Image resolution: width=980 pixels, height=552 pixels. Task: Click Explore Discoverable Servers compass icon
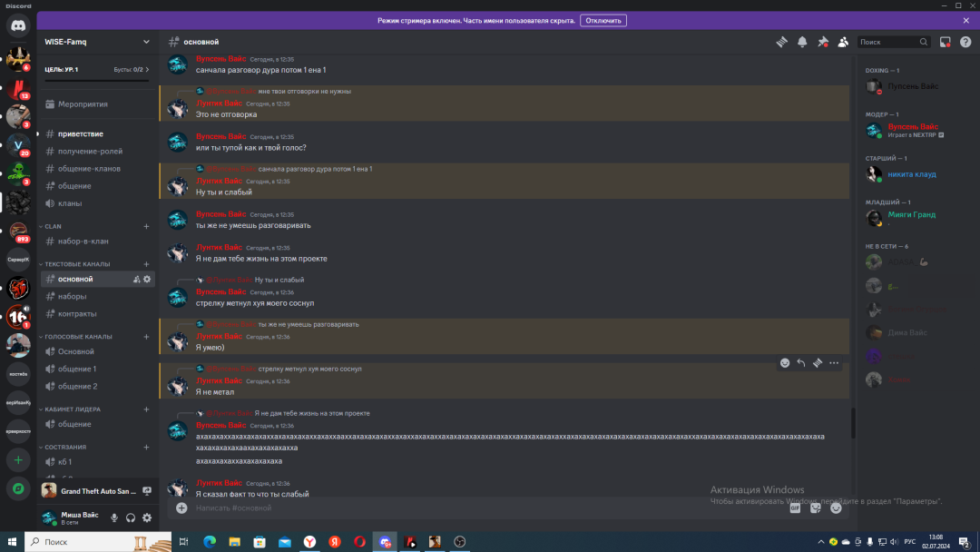point(18,488)
